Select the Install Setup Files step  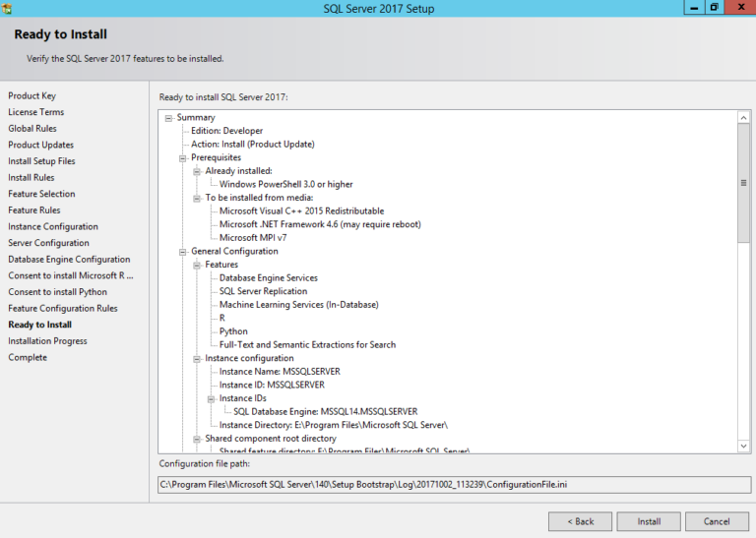(41, 161)
